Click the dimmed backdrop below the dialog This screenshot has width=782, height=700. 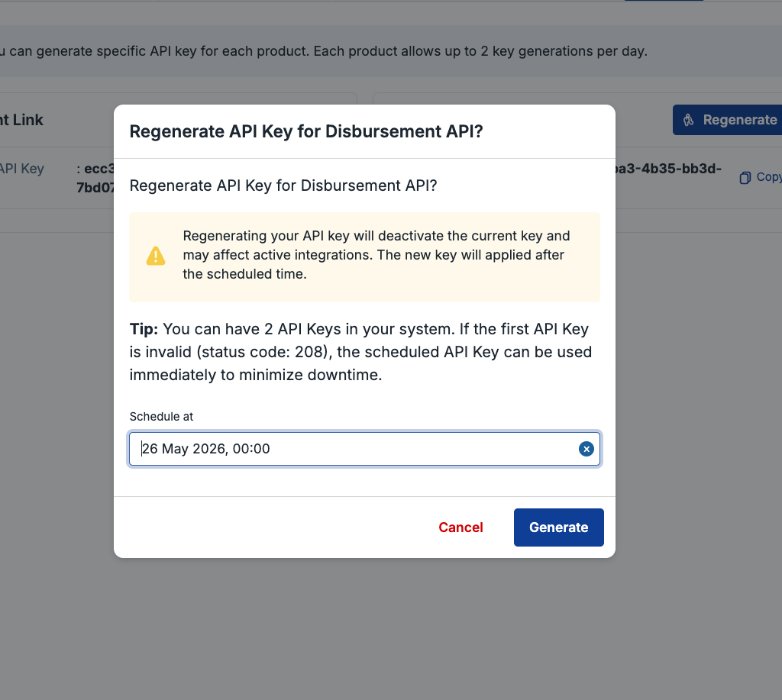pyautogui.click(x=364, y=628)
